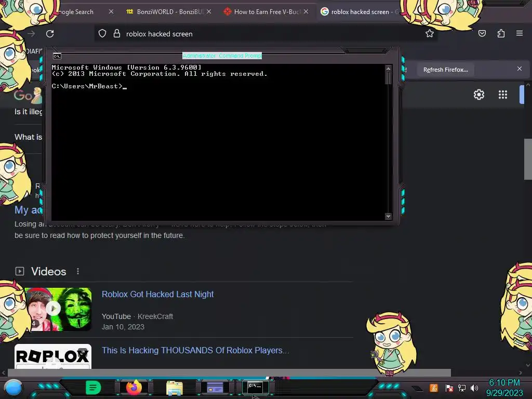The width and height of the screenshot is (532, 399).
Task: Open the tracking protection shield icon
Action: coord(102,34)
